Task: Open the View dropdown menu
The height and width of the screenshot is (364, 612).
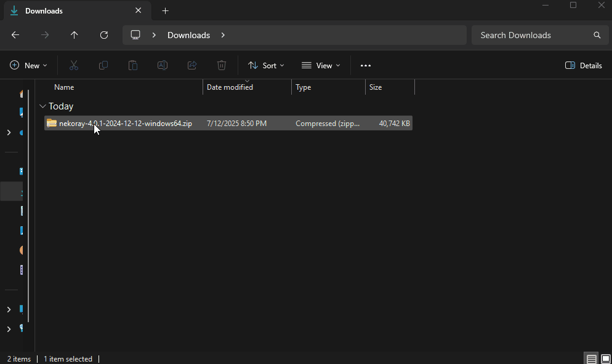Action: 320,65
